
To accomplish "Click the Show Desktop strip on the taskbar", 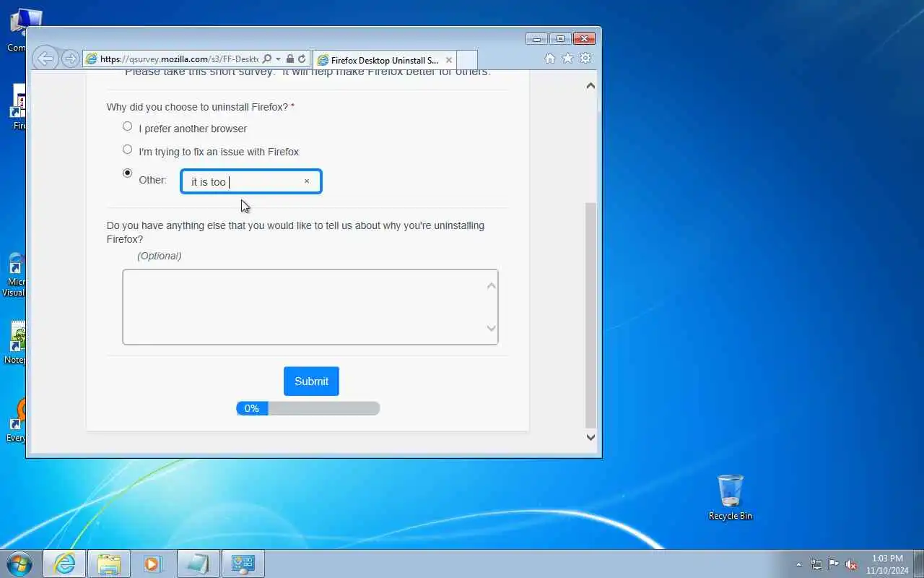I will click(x=919, y=564).
